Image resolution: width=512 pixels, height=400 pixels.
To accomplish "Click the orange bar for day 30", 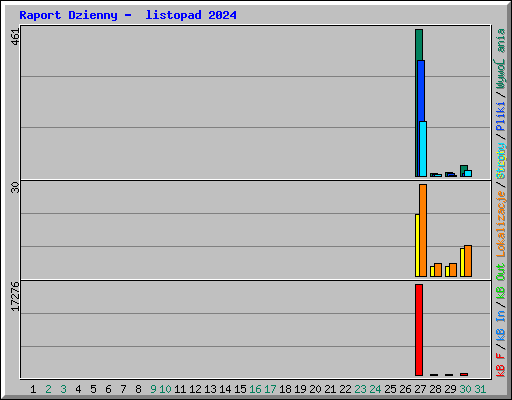I will [x=468, y=261].
